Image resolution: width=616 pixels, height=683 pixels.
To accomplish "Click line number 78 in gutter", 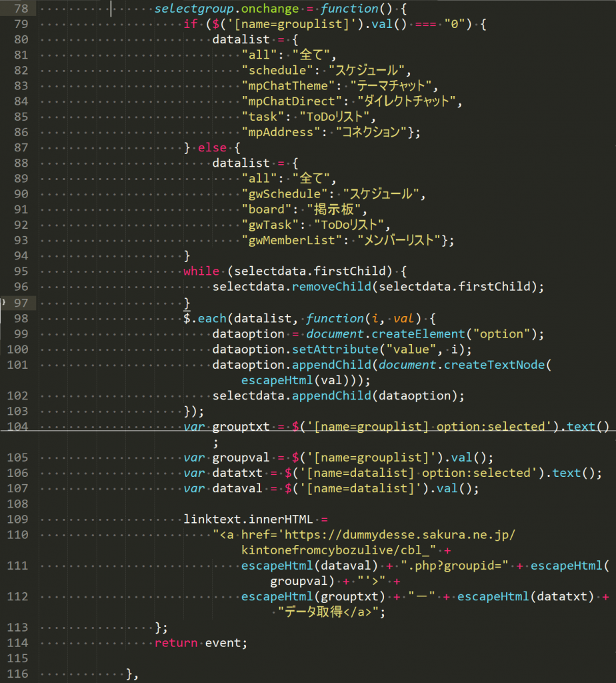I will pos(21,9).
